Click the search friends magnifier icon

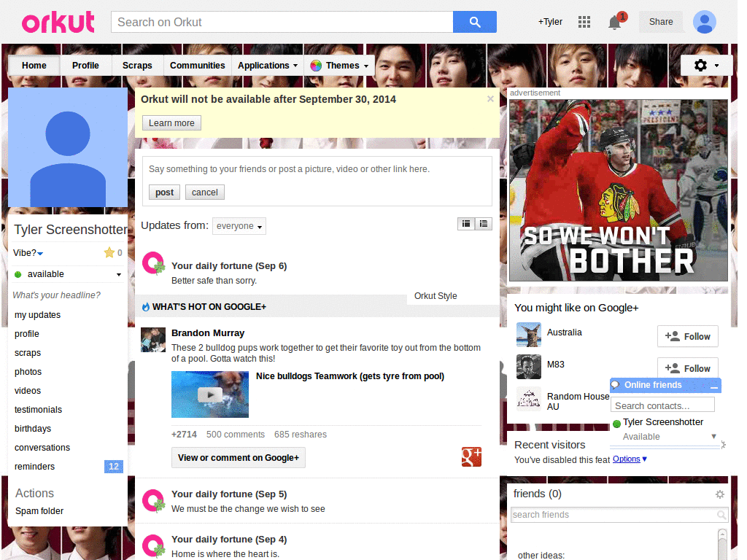click(721, 515)
